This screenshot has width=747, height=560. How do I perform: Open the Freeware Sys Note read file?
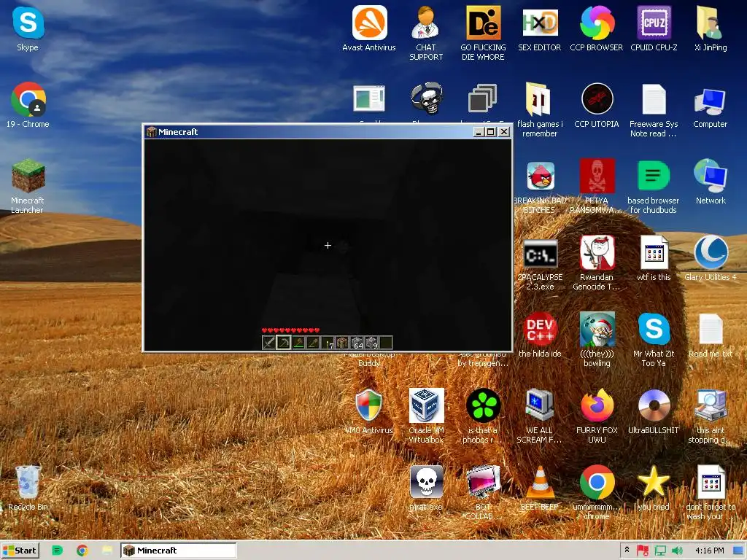pyautogui.click(x=654, y=110)
